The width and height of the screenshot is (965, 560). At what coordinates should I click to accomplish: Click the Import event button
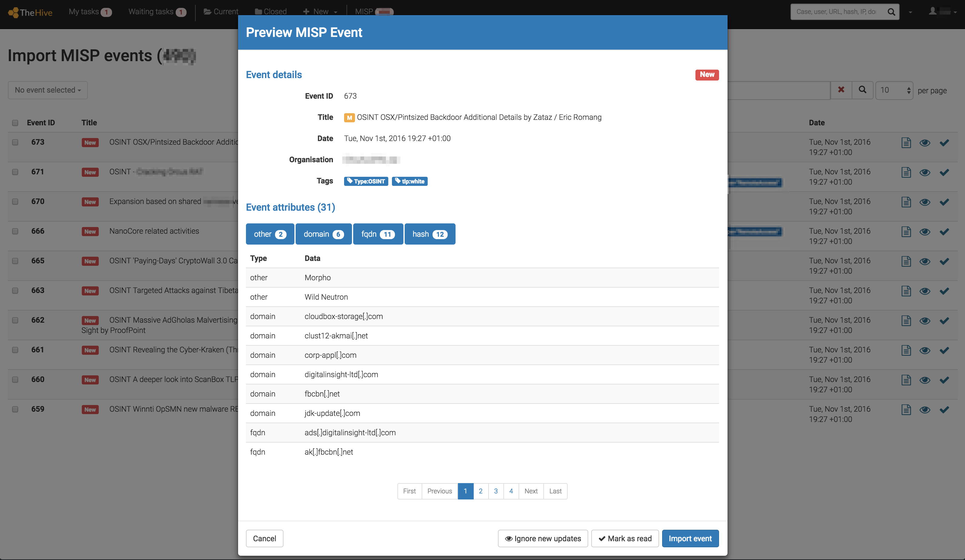pos(690,538)
